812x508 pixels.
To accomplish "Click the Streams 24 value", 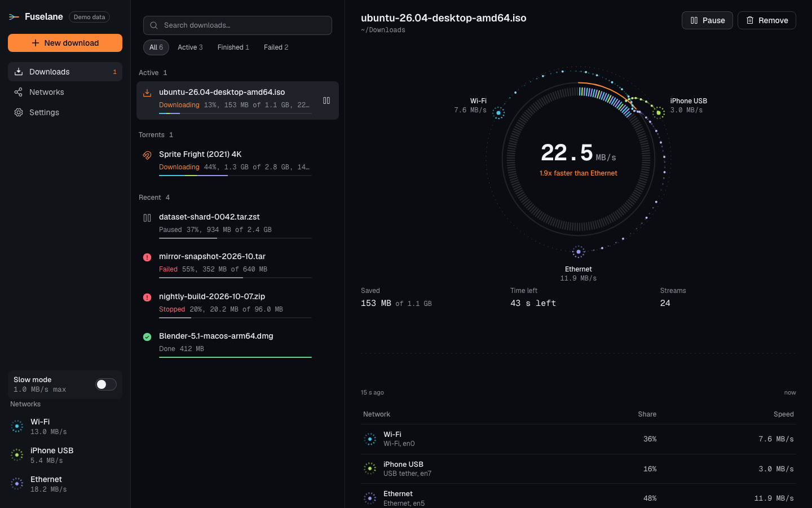I will coord(665,303).
